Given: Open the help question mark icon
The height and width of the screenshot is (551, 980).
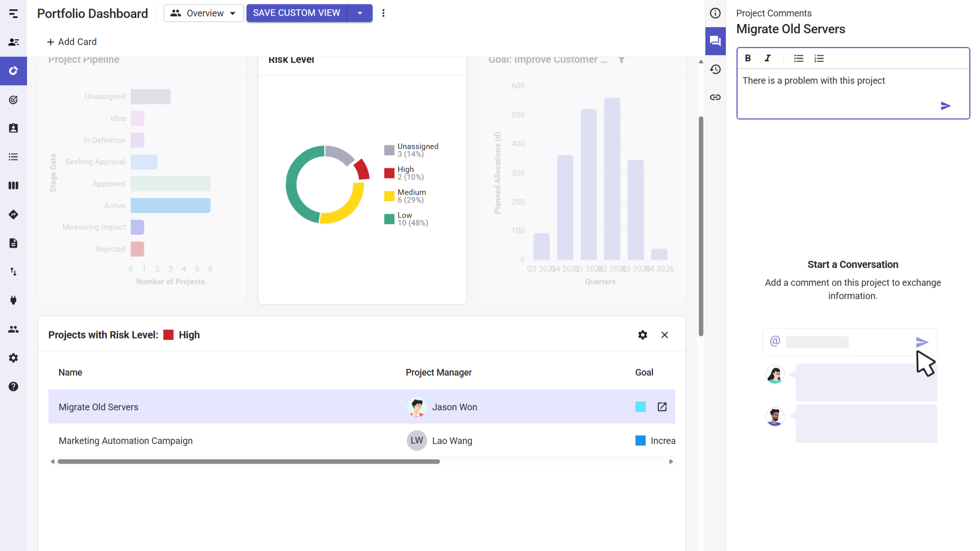Looking at the screenshot, I should pyautogui.click(x=13, y=387).
